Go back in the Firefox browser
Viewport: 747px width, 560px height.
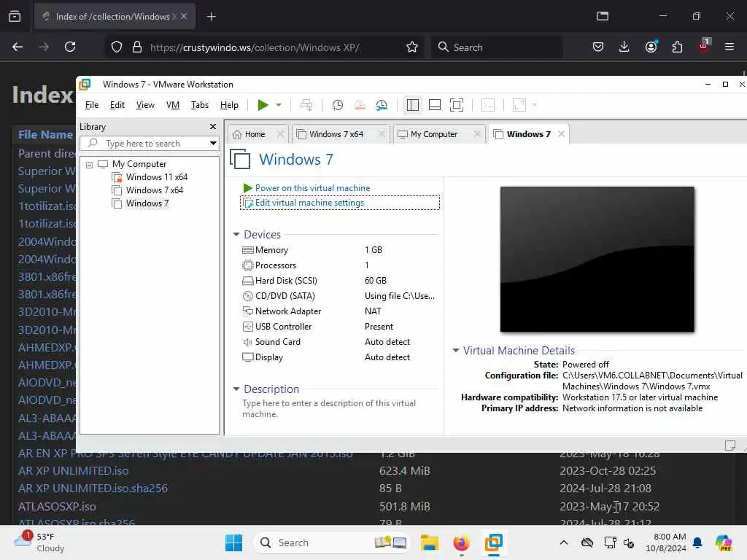tap(18, 47)
